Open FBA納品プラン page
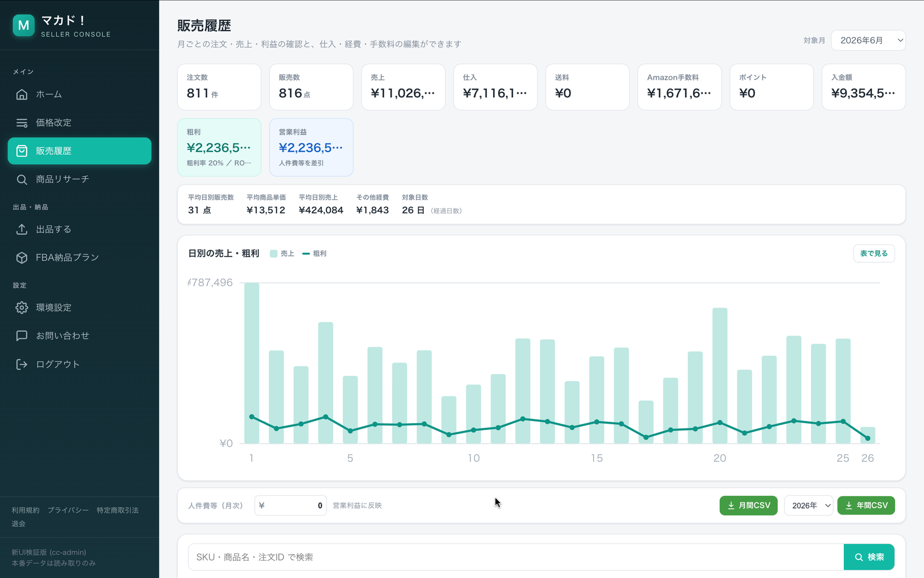This screenshot has height=578, width=924. point(80,258)
